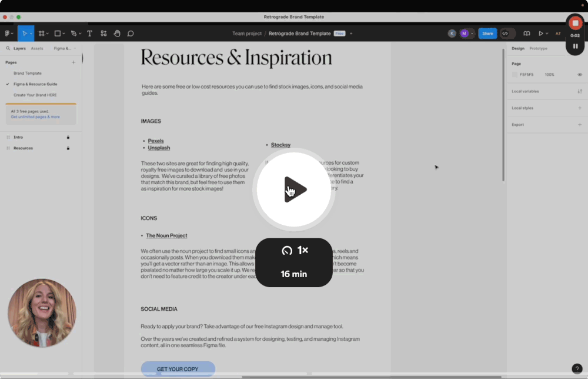Toggle Dev Mode switch
588x379 pixels.
507,34
